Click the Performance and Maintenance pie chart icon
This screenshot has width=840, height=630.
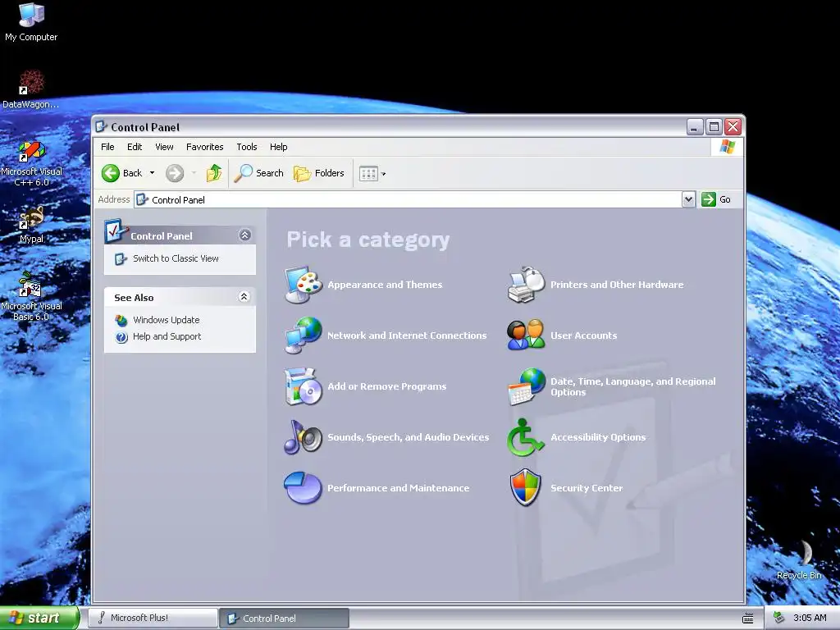tap(304, 488)
